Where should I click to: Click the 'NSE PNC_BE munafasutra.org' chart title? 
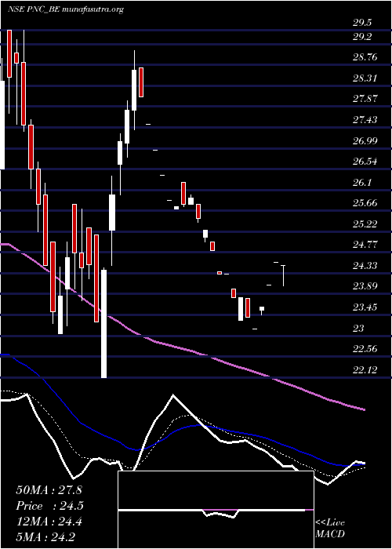(65, 9)
